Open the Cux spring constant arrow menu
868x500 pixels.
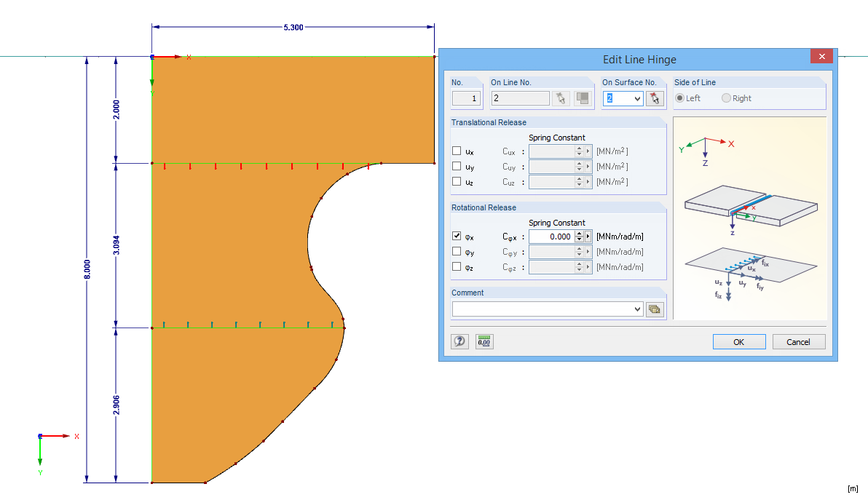click(588, 151)
